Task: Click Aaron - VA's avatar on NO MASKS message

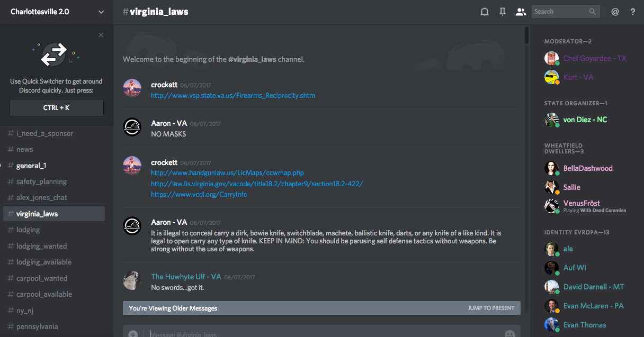Action: click(132, 127)
